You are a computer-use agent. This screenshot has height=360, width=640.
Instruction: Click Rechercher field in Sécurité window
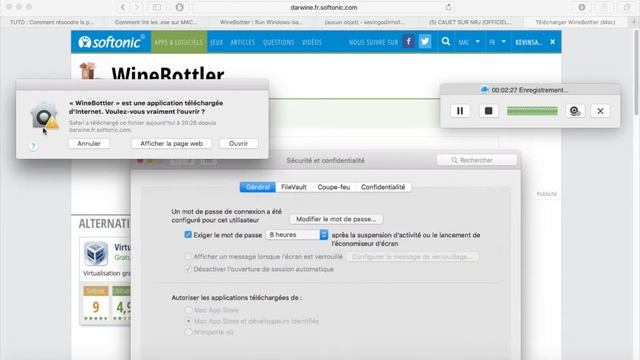[x=477, y=160]
